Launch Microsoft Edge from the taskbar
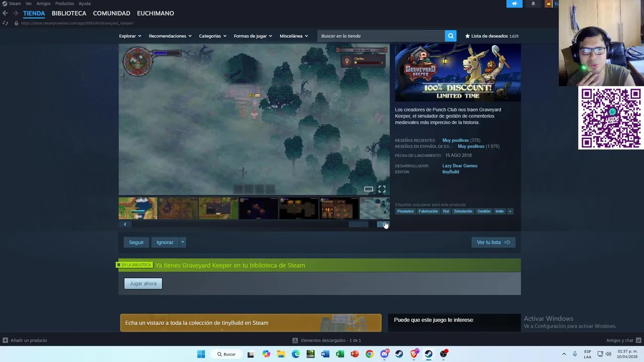Viewport: 644px width, 362px height. 295,354
